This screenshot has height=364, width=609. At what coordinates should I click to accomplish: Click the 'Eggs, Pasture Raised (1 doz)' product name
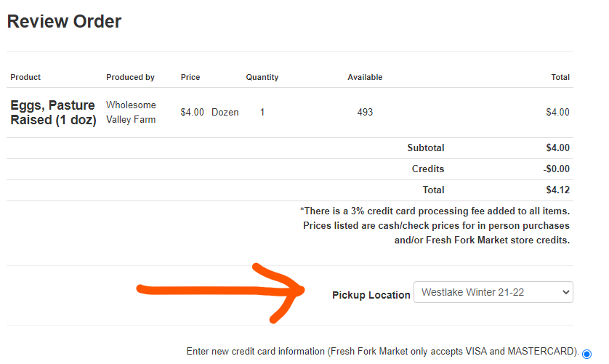click(x=53, y=113)
